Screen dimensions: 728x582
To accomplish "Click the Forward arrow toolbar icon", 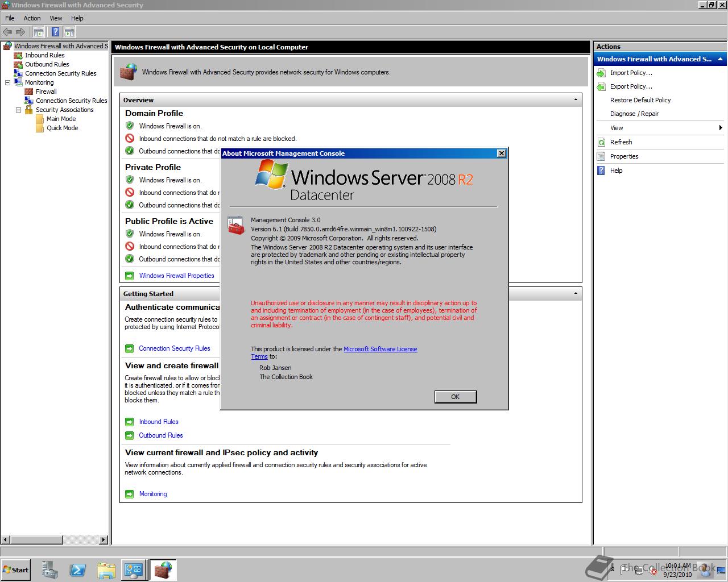I will (x=20, y=32).
